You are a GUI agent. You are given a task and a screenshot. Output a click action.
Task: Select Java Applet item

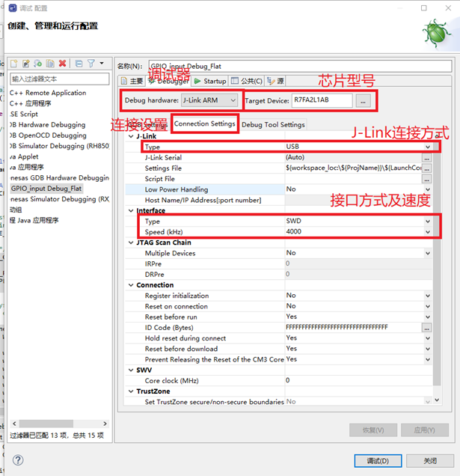24,156
